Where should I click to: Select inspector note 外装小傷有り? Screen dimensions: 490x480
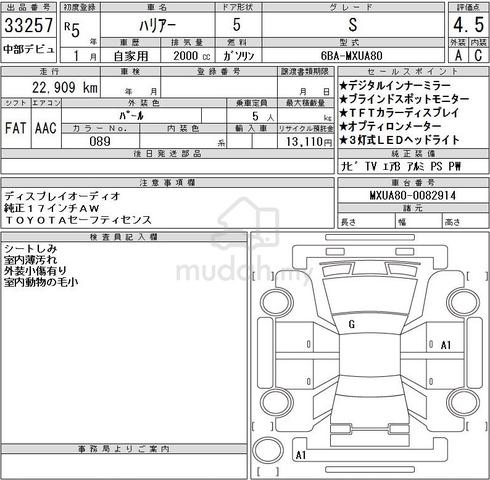click(x=35, y=271)
